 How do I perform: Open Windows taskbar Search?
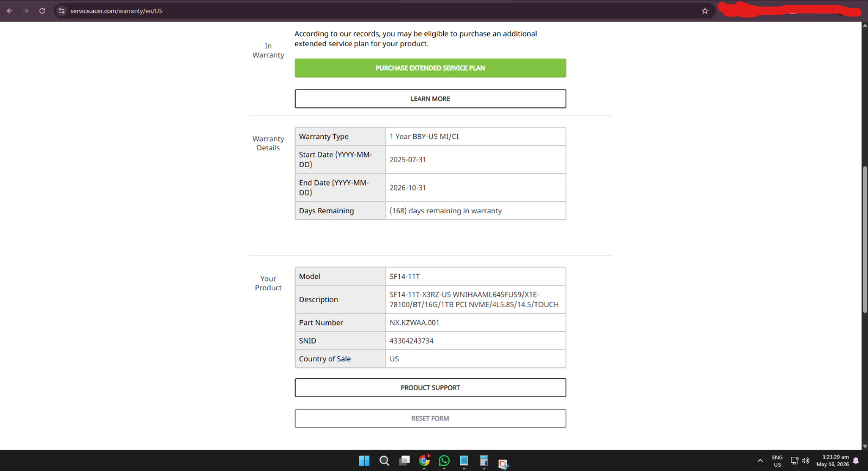(x=384, y=461)
